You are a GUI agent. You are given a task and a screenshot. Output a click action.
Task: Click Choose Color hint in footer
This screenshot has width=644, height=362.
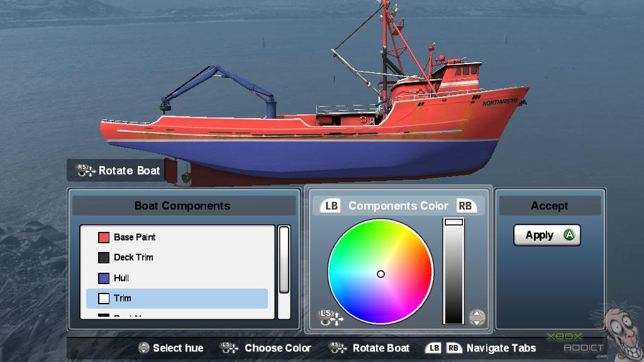(277, 348)
